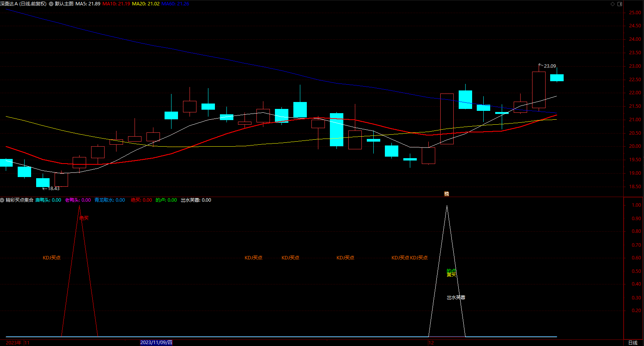Screen dimensions: 644x346
Task: Click the 0.20 value on sub-chart axis
Action: click(636, 311)
